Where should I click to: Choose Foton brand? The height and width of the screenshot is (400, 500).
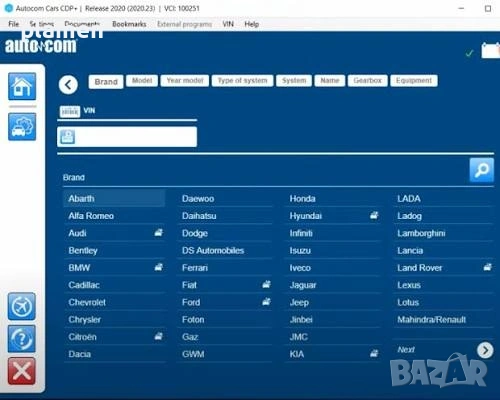pyautogui.click(x=225, y=320)
